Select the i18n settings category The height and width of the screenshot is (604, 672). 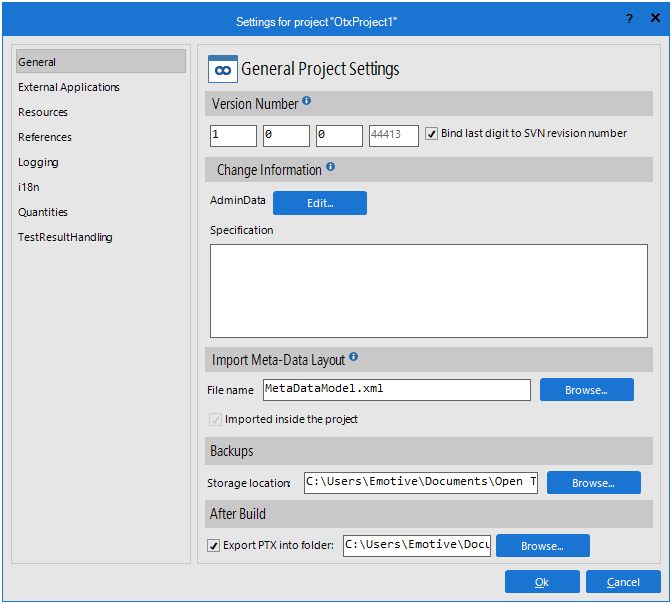coord(29,187)
